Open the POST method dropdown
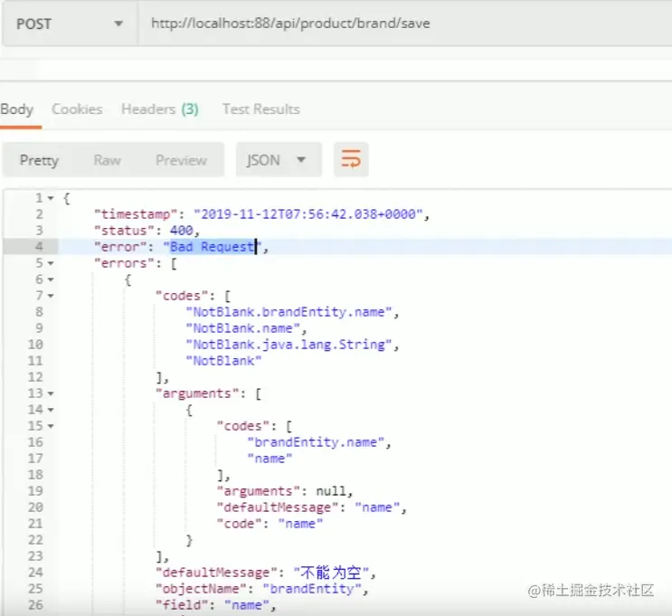The image size is (672, 616). click(x=70, y=24)
